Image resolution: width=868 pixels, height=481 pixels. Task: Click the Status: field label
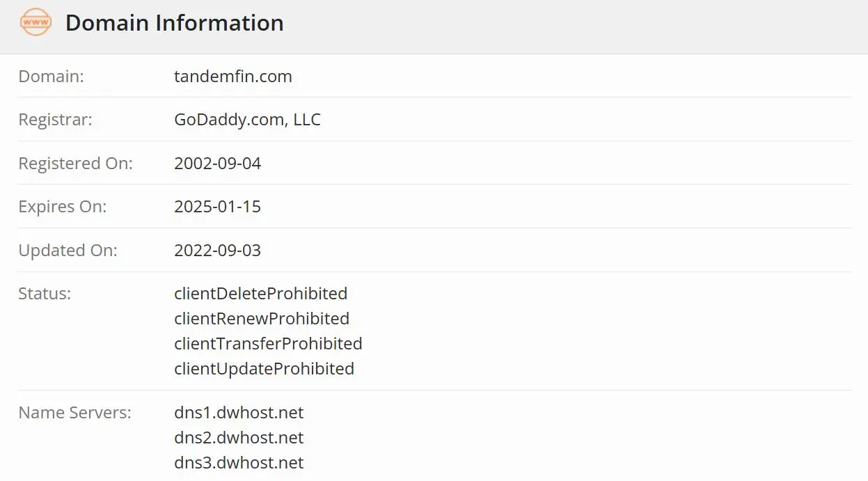point(45,294)
